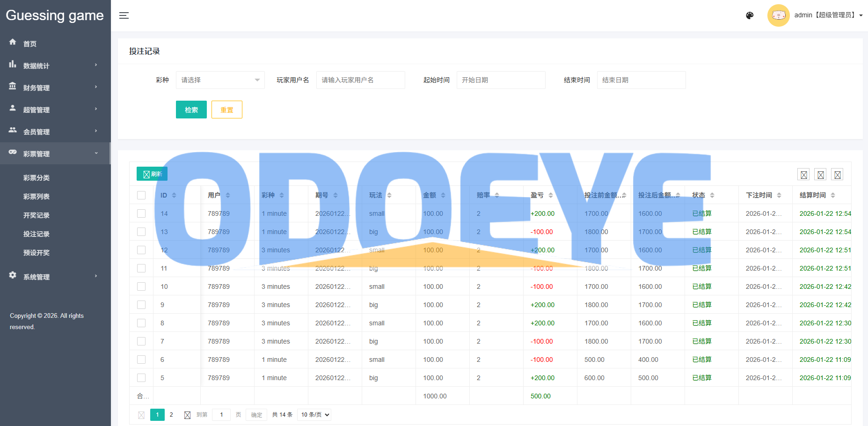Screen dimensions: 868x426
Task: Click the 重置 reset button
Action: coord(226,110)
